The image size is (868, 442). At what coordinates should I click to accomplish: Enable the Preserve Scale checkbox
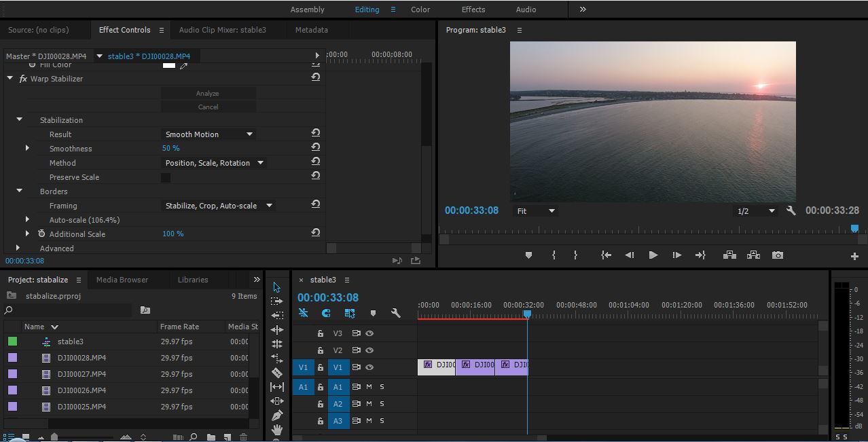coord(166,177)
